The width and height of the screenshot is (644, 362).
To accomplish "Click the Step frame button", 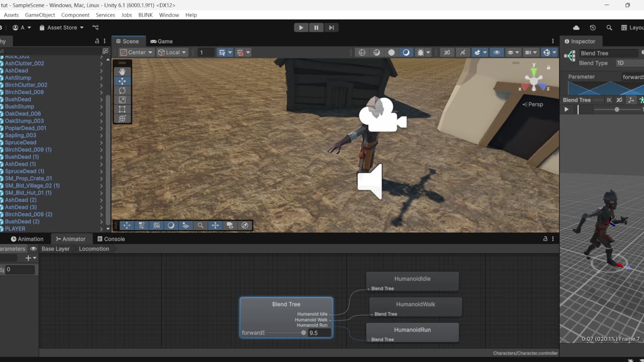I will pos(331,28).
